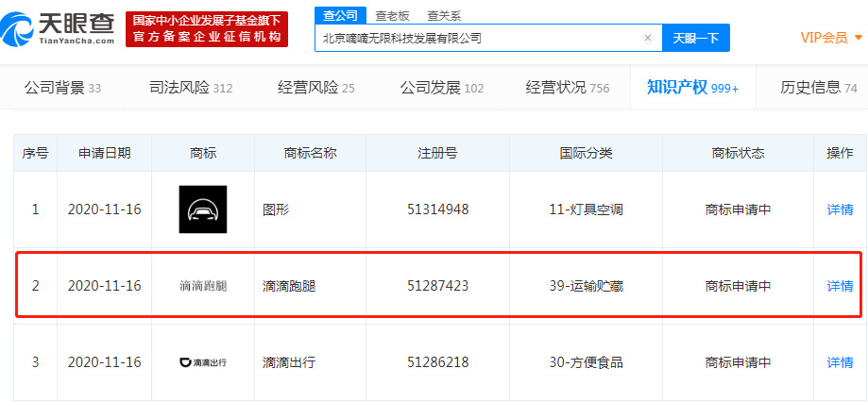This screenshot has width=868, height=402.
Task: Open the 司法风险 tab
Action: point(191,88)
